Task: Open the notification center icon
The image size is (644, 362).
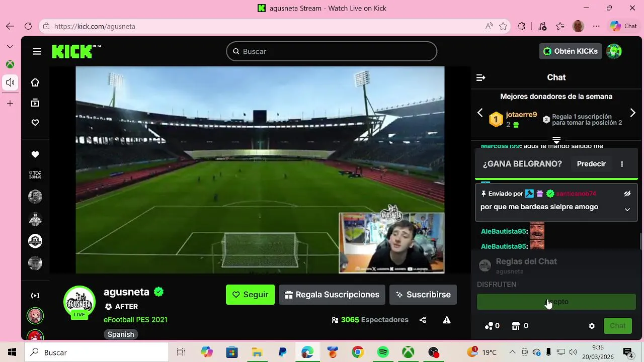Action: point(628,352)
